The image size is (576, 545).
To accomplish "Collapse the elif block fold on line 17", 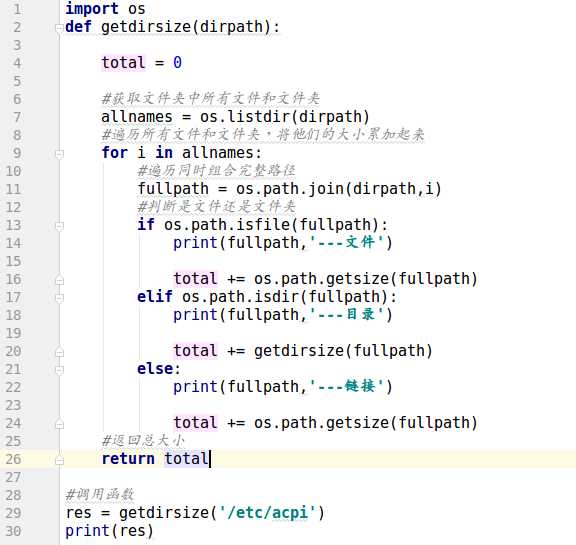I will (x=59, y=298).
